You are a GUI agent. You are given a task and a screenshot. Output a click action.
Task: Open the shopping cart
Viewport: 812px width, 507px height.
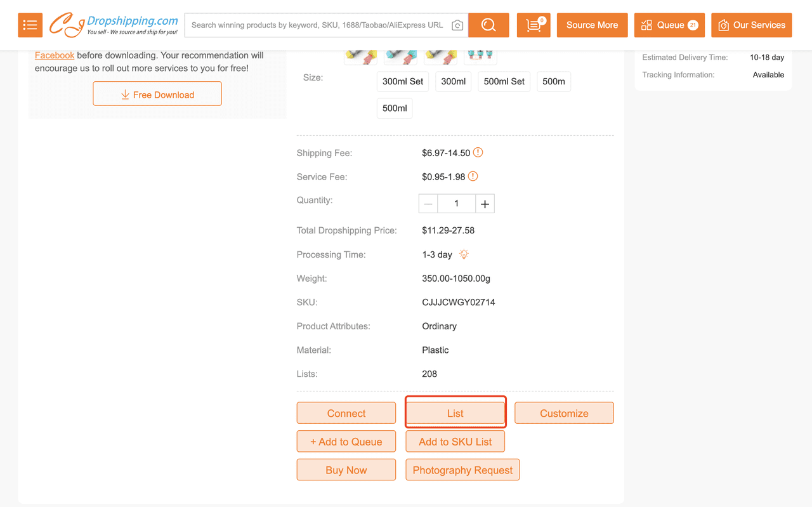click(534, 25)
